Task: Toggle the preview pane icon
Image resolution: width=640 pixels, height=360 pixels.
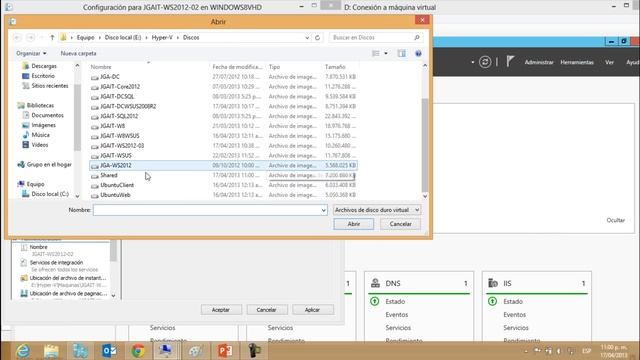Action: pos(402,53)
